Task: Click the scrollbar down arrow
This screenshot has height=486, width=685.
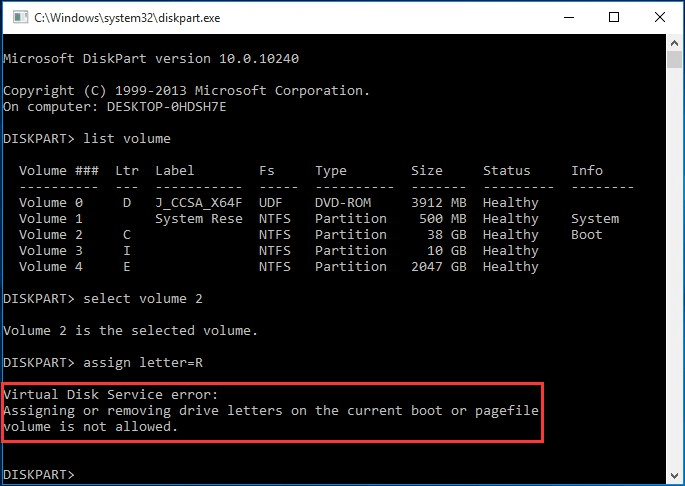Action: (674, 476)
